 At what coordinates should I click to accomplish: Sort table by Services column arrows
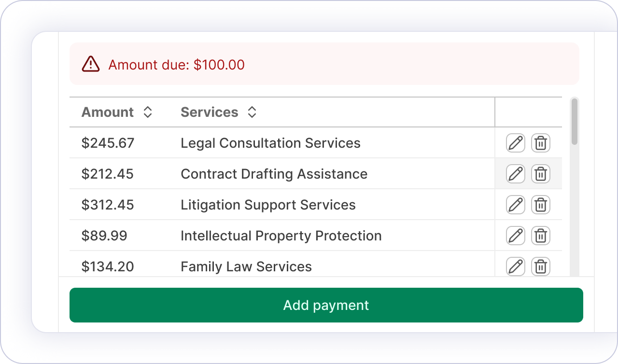point(252,112)
